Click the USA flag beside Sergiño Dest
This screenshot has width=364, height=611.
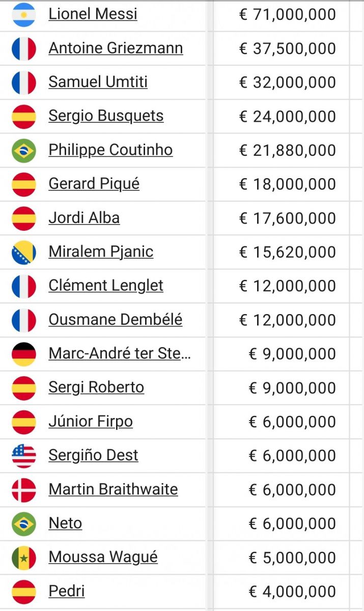pyautogui.click(x=24, y=456)
